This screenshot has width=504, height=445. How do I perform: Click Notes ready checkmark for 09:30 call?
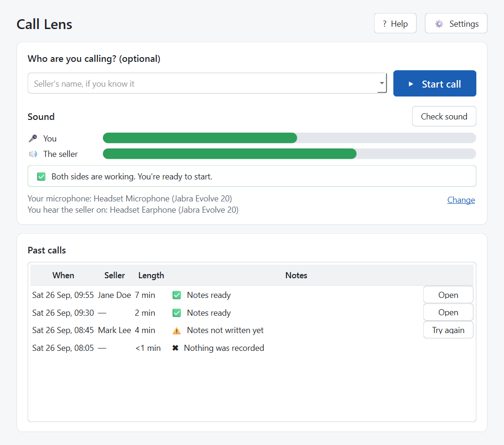(x=177, y=313)
